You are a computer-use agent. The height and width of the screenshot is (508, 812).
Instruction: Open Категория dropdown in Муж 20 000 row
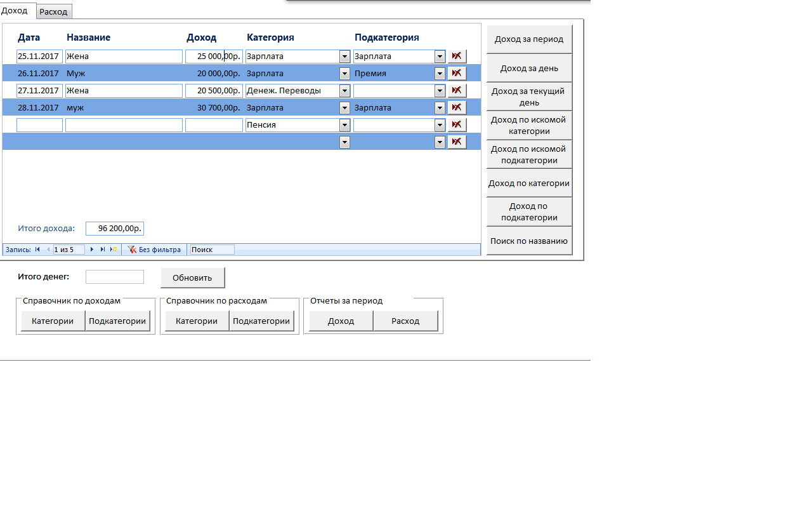344,74
